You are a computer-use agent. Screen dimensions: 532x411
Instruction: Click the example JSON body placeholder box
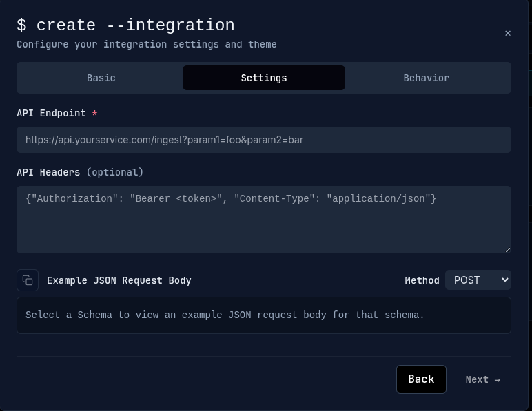(x=263, y=315)
